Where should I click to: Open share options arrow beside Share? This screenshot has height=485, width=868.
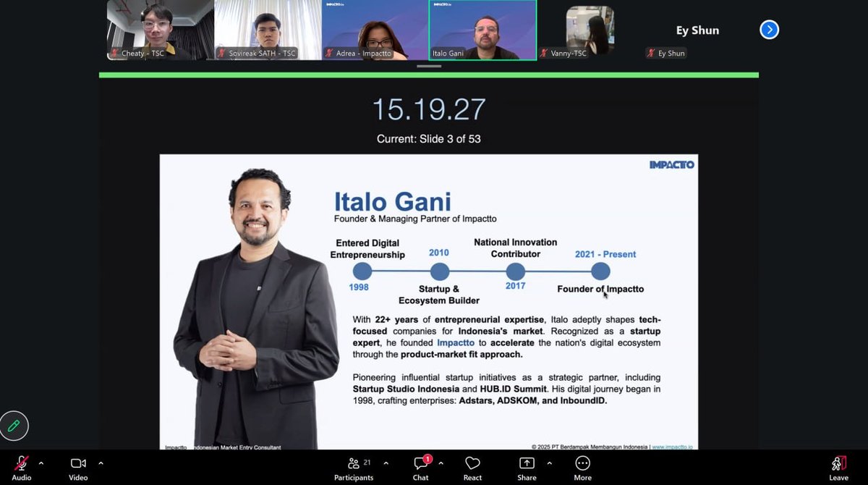[549, 463]
